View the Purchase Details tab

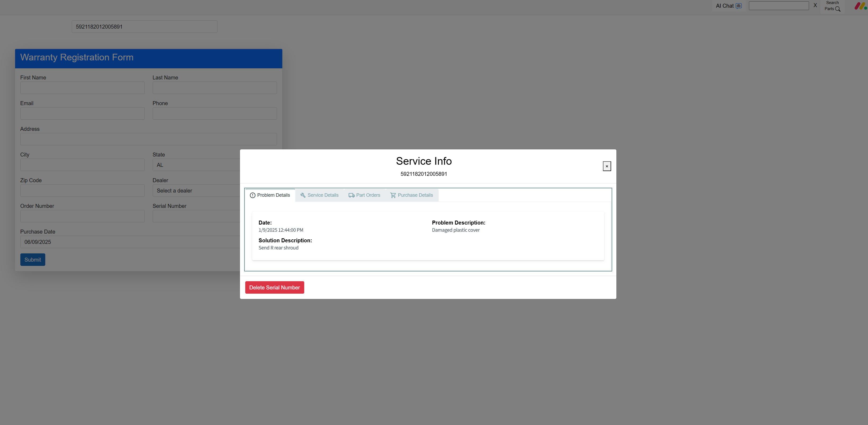(415, 195)
